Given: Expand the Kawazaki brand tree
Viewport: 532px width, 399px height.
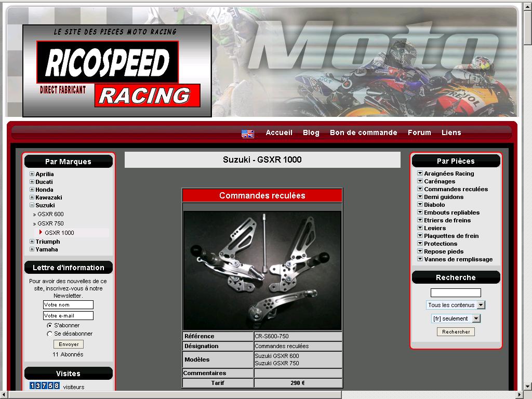Looking at the screenshot, I should coord(32,197).
